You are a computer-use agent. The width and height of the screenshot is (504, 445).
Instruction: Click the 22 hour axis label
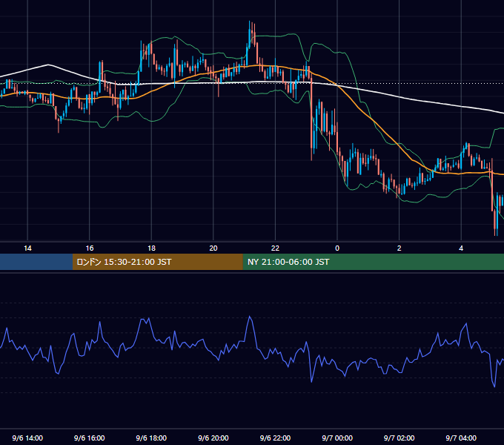point(275,248)
